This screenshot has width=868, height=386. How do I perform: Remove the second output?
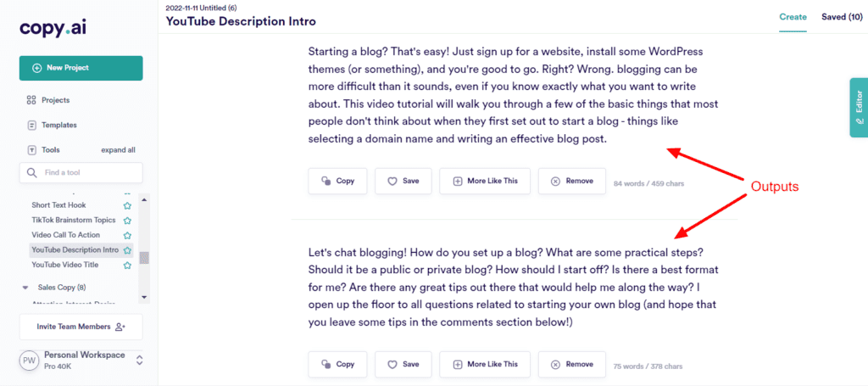[571, 364]
